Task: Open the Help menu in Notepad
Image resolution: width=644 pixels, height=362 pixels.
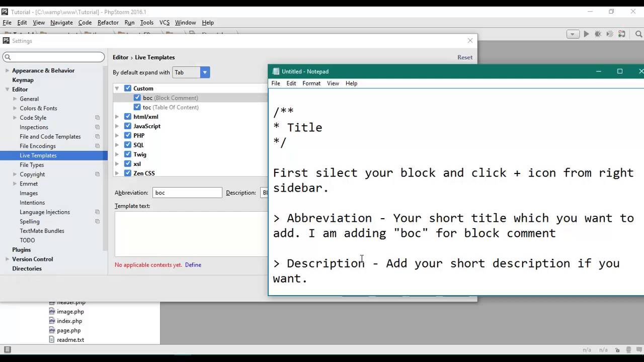Action: click(351, 83)
